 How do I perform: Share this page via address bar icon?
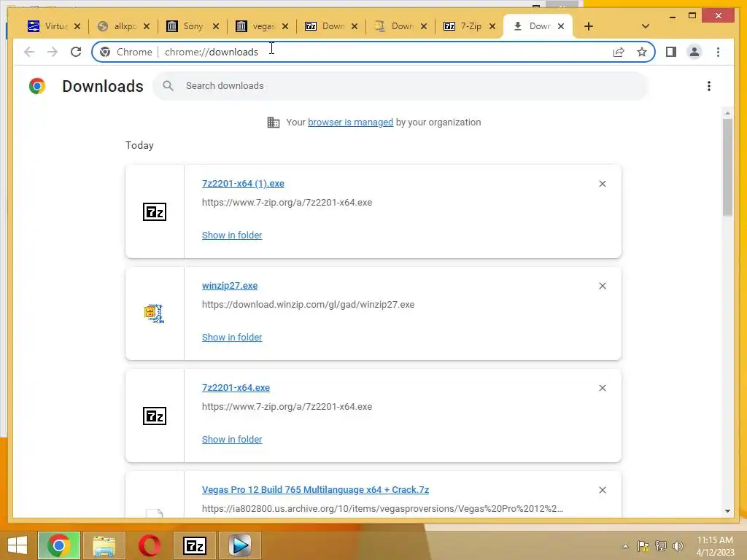click(x=619, y=52)
